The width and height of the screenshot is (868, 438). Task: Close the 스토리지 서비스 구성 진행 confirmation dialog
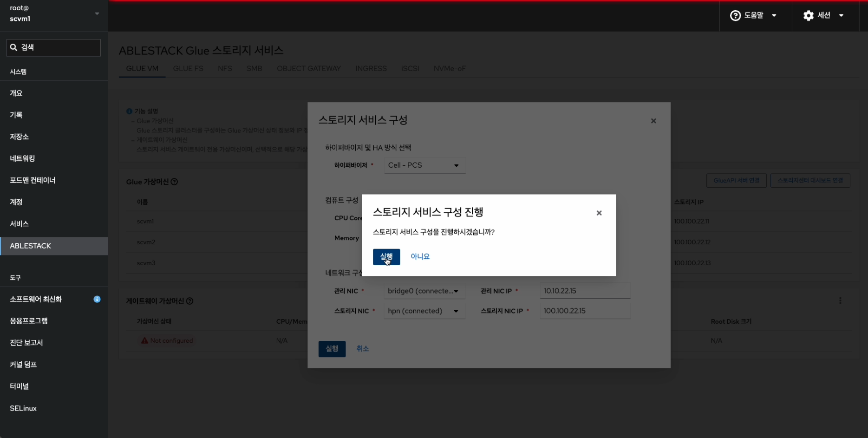tap(599, 213)
